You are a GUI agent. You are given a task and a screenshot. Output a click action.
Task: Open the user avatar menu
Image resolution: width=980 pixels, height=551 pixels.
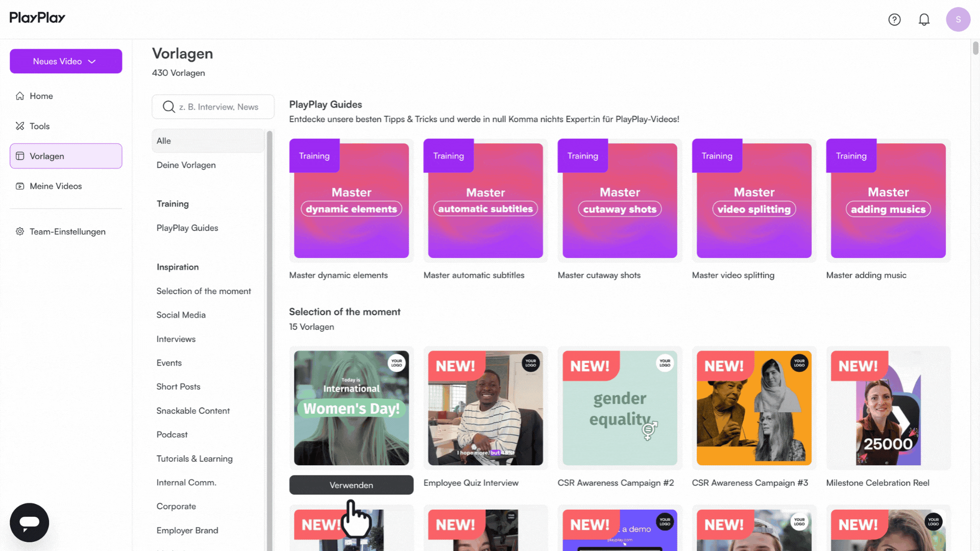coord(958,19)
